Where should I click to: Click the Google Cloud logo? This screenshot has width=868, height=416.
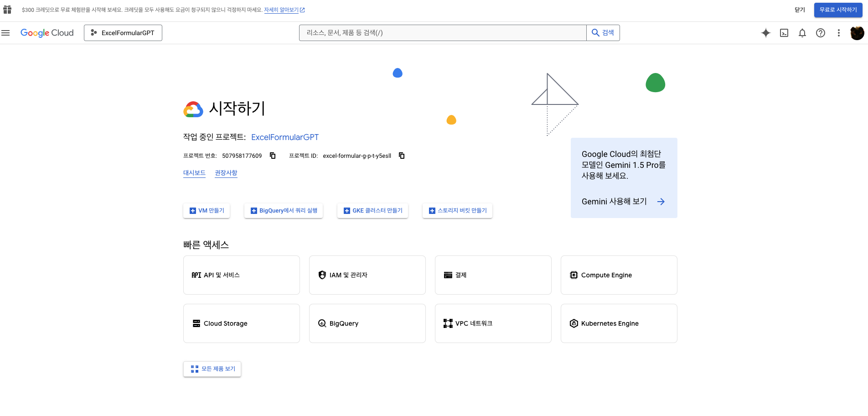(x=47, y=33)
